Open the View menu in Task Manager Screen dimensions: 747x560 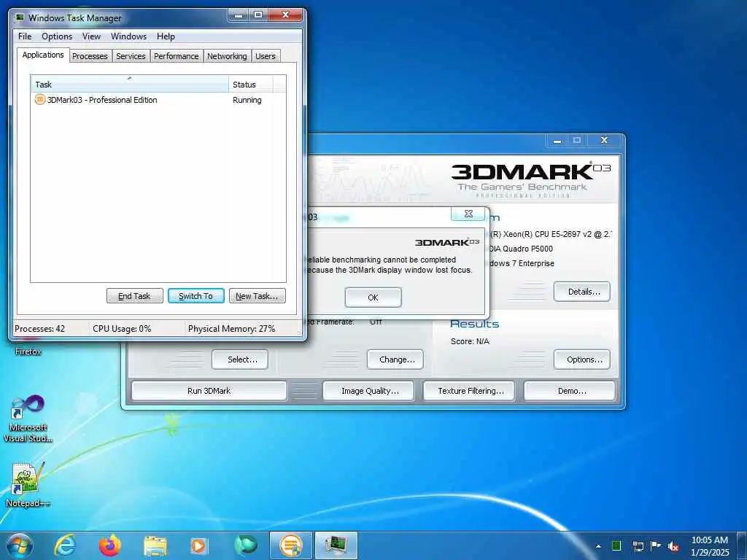point(91,36)
